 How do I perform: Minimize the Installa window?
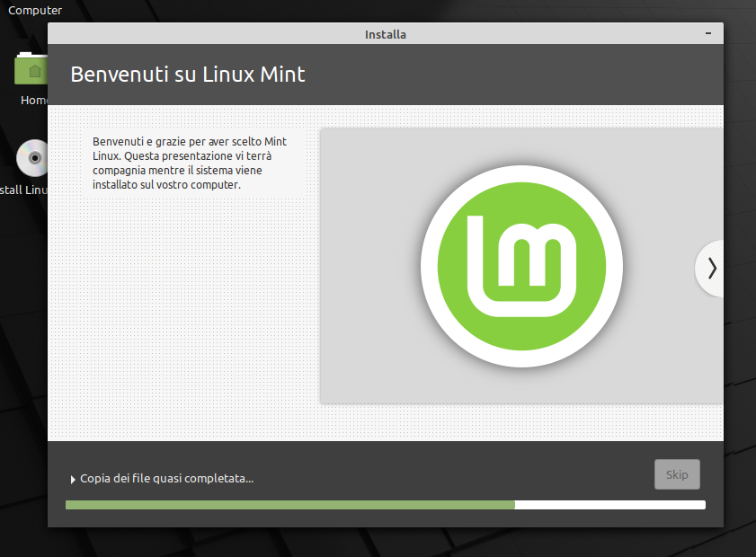708,33
